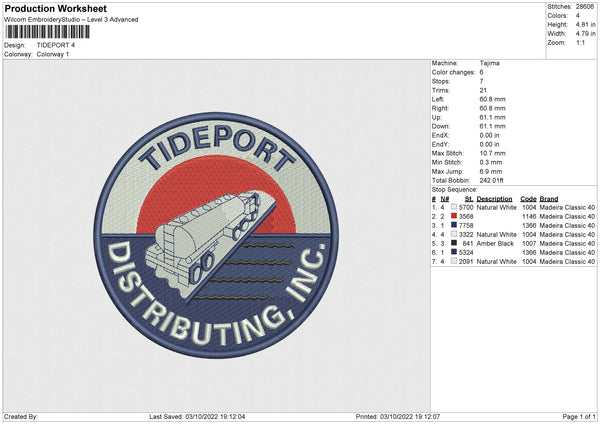This screenshot has height=424, width=600.
Task: Click the Stop Sequence label
Action: click(454, 187)
